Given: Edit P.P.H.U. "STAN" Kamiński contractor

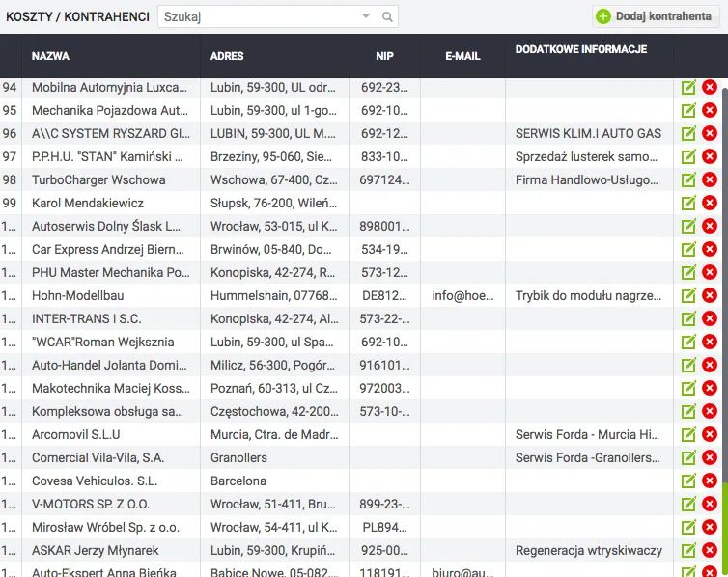Looking at the screenshot, I should pyautogui.click(x=688, y=156).
